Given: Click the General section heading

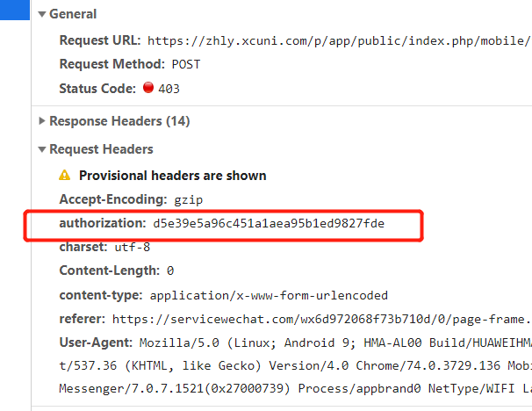Looking at the screenshot, I should [x=73, y=14].
